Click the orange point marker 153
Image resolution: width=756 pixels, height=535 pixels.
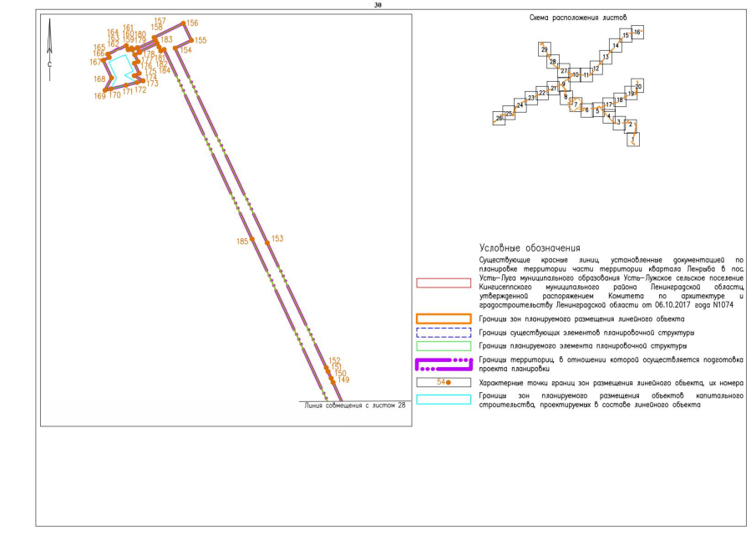267,242
